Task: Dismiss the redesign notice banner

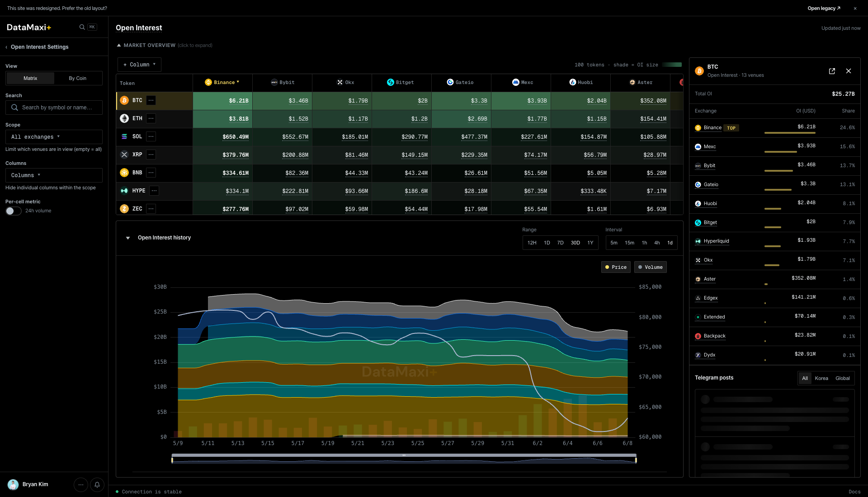Action: (x=855, y=8)
